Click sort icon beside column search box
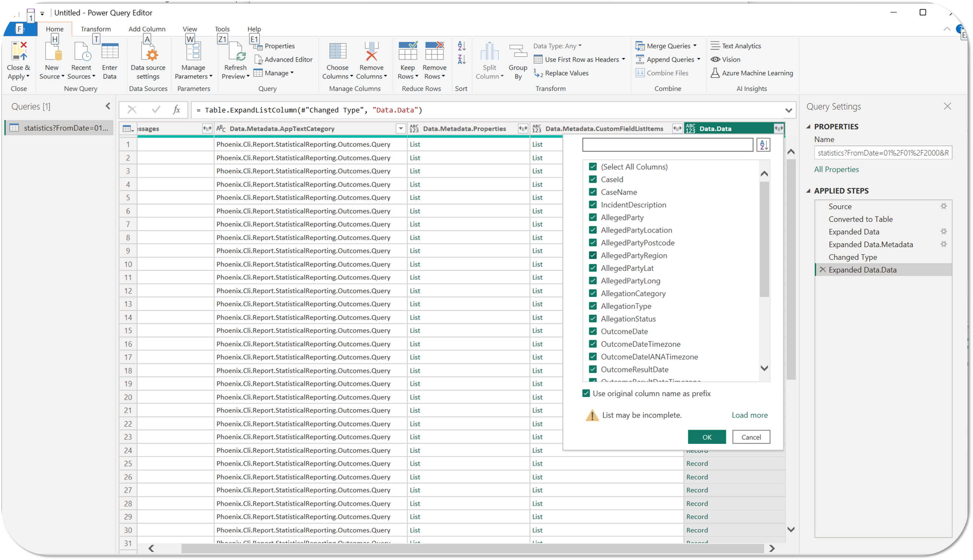Screen dimensions: 973x560 click(763, 145)
